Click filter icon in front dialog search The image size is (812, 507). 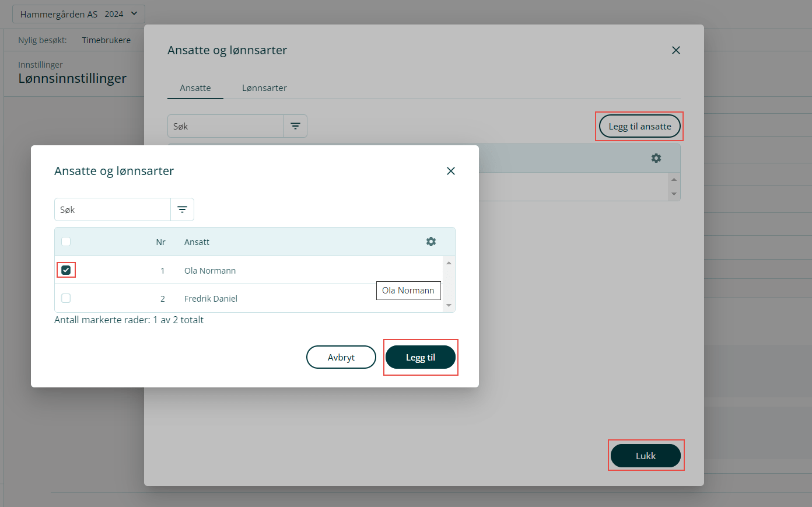[182, 209]
